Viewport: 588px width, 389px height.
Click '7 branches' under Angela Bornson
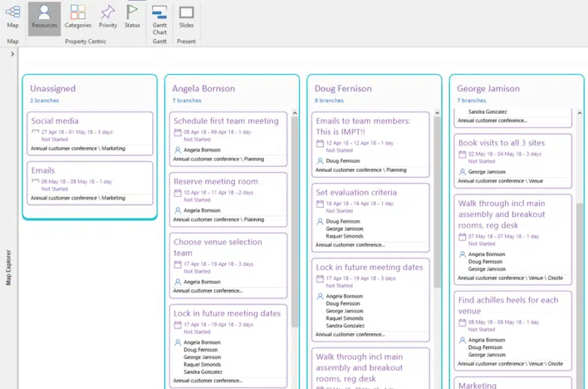188,100
